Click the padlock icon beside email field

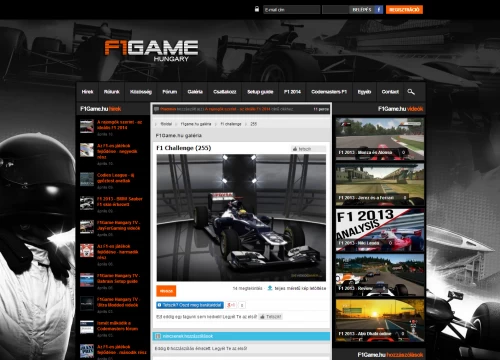257,9
